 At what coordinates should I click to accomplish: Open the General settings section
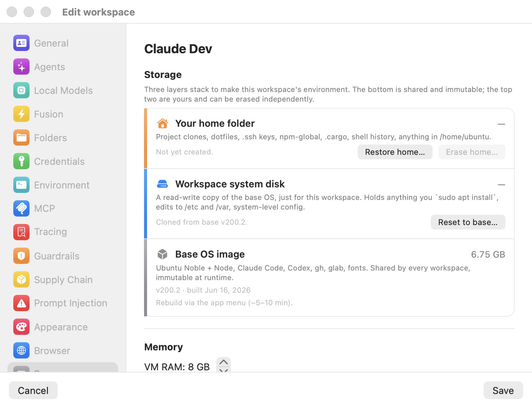click(x=63, y=43)
